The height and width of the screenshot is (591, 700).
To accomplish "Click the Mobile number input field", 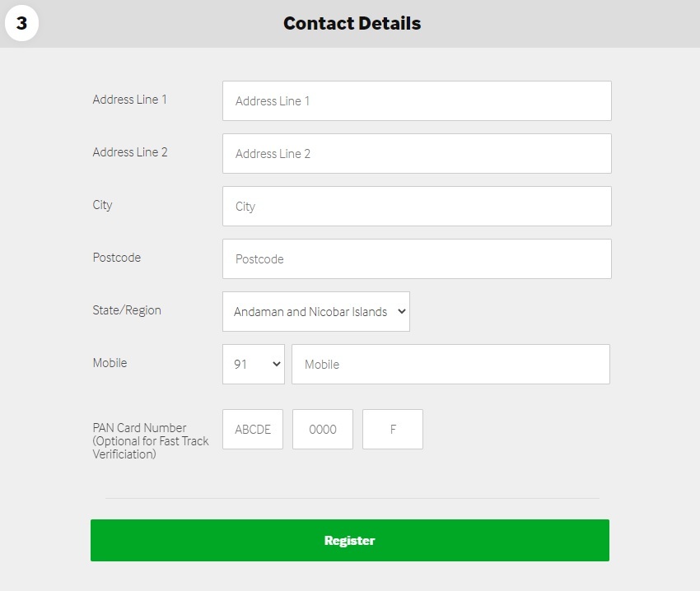I will (x=450, y=364).
